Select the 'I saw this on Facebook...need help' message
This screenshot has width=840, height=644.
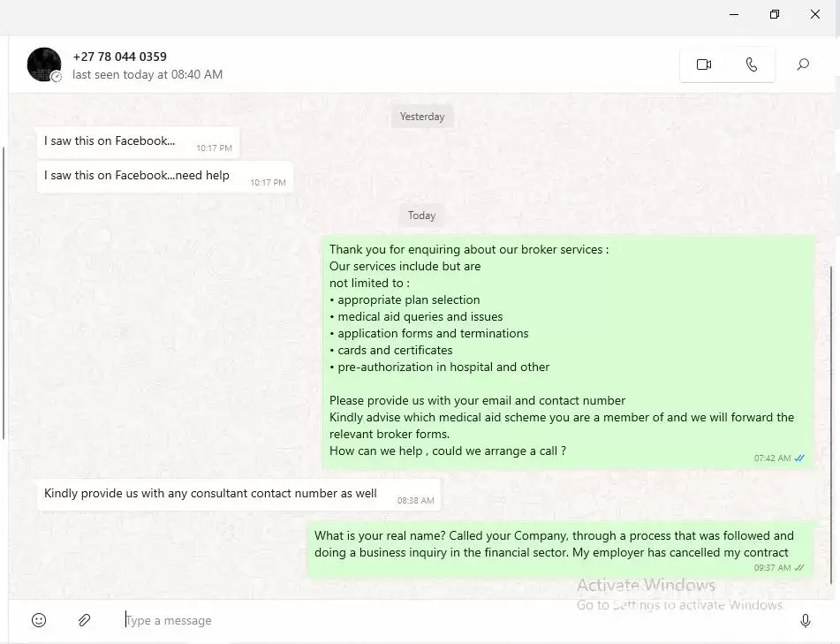point(164,177)
